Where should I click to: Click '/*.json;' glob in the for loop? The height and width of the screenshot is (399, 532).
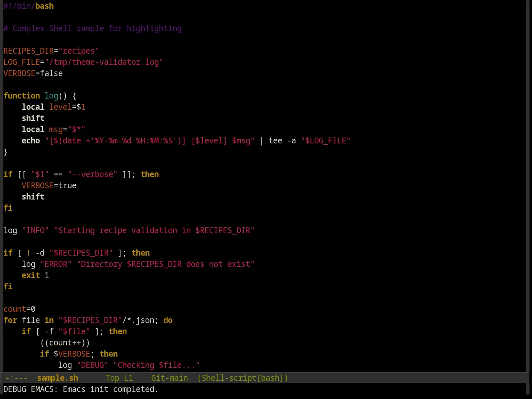click(x=140, y=320)
